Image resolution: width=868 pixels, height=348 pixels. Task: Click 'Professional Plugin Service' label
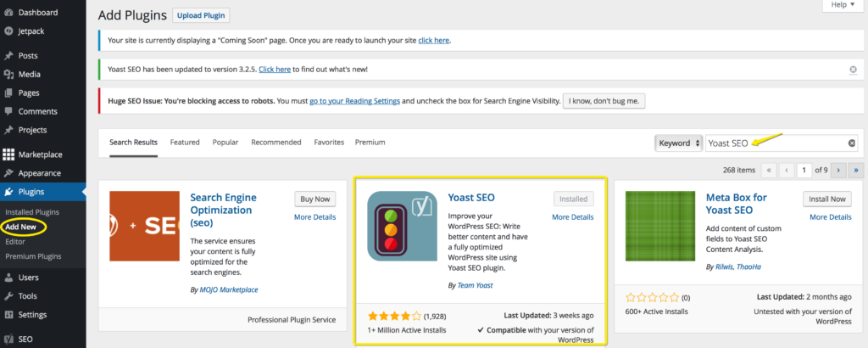(292, 320)
